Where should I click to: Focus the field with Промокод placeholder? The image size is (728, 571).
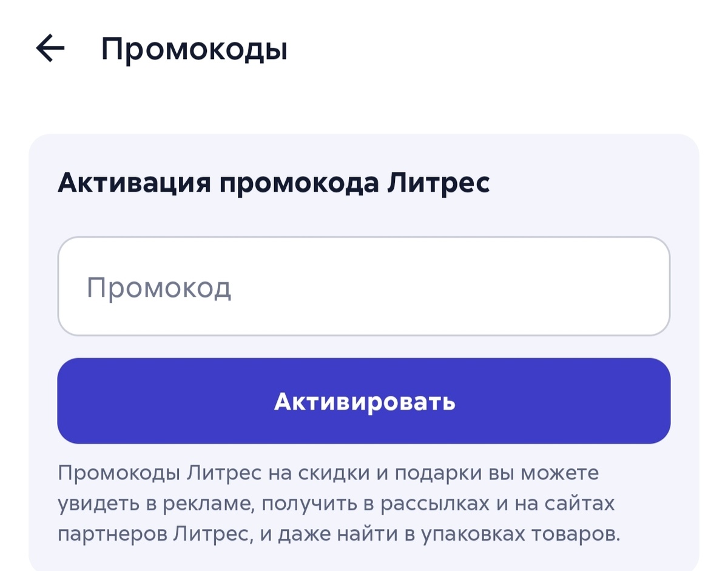pos(364,286)
